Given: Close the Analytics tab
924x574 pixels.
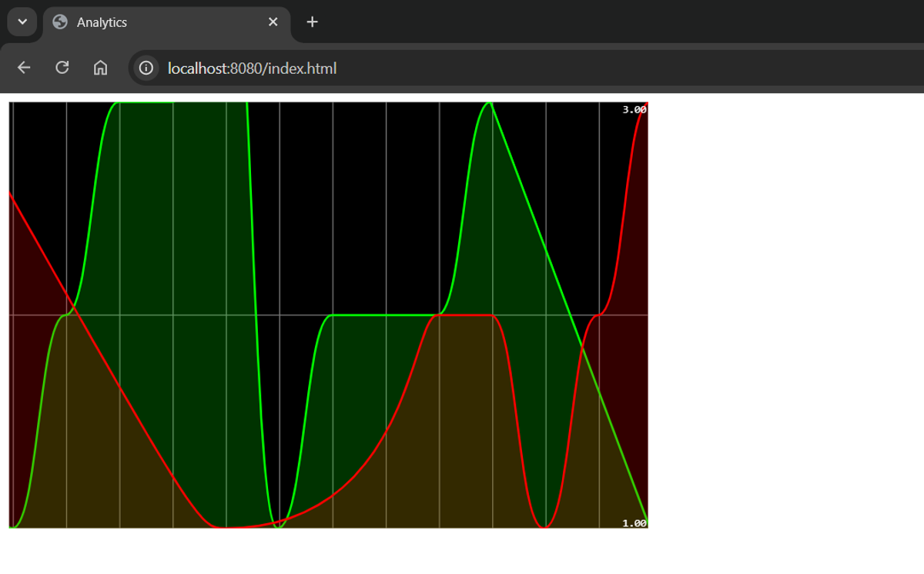Looking at the screenshot, I should click(x=273, y=22).
